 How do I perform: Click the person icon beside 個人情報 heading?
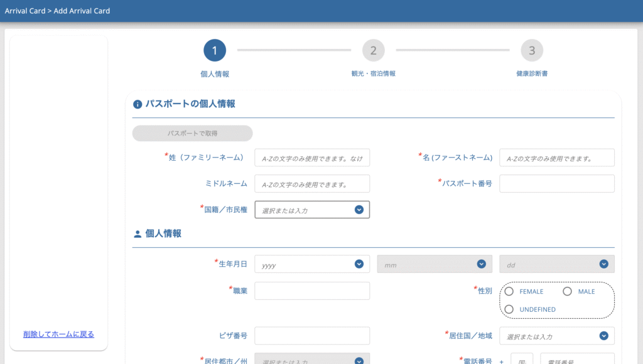pyautogui.click(x=138, y=234)
